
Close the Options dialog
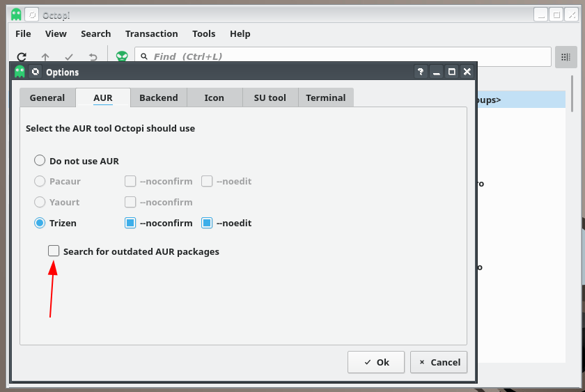(467, 72)
